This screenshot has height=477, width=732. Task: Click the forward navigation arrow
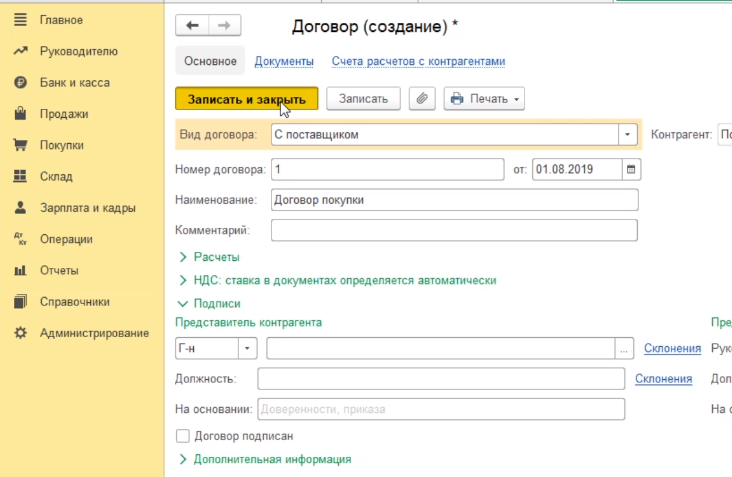pos(224,25)
